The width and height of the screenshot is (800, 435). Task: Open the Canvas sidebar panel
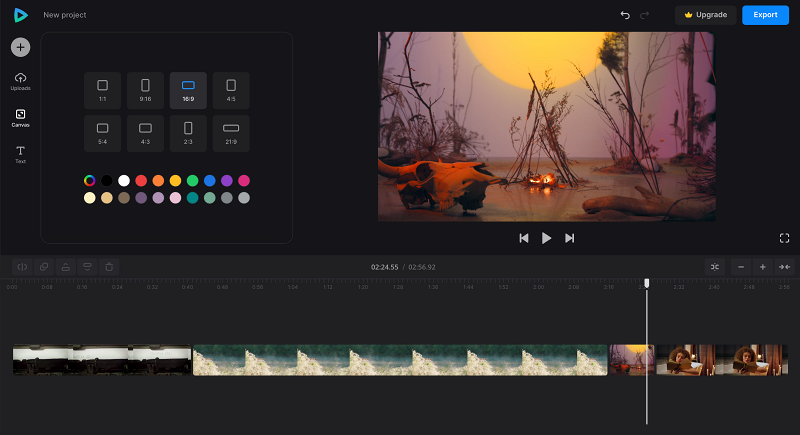click(x=20, y=118)
